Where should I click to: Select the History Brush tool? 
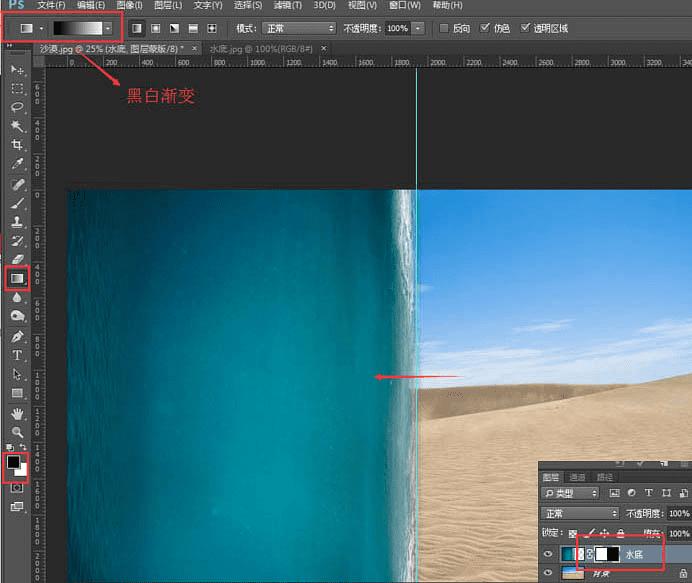[x=17, y=241]
